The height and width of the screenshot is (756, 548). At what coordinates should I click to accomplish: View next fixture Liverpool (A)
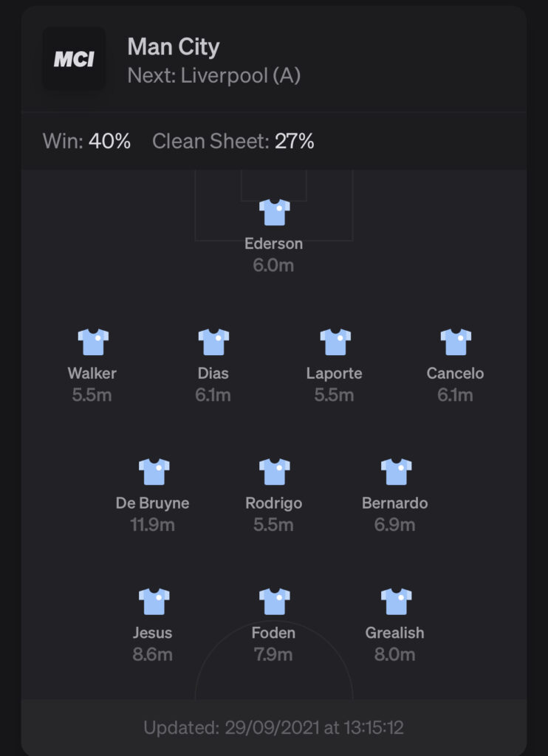[x=214, y=76]
